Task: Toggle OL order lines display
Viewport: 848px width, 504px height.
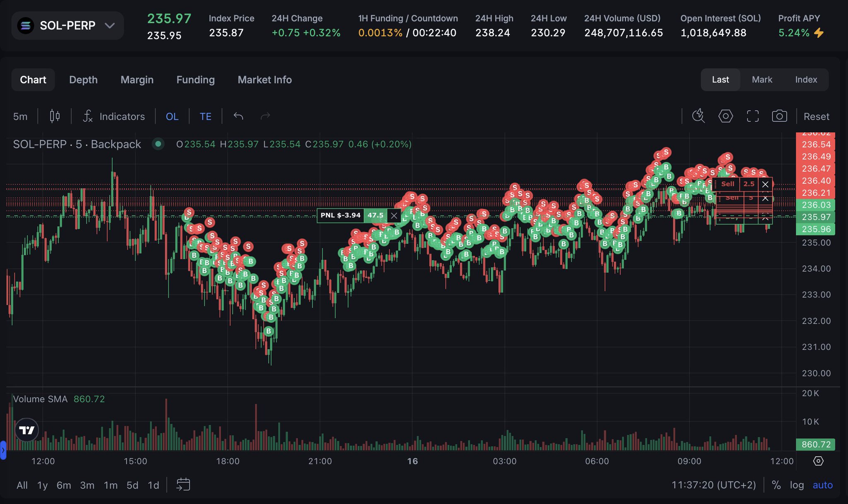Action: (172, 116)
